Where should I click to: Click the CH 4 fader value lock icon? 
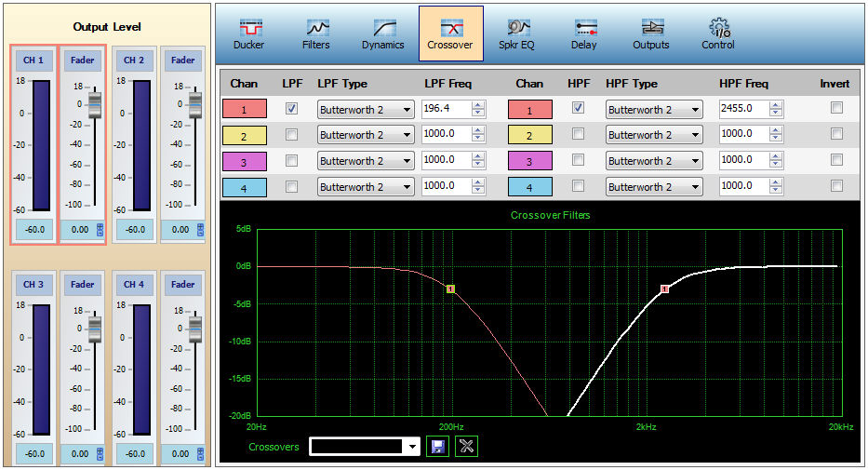pos(200,453)
